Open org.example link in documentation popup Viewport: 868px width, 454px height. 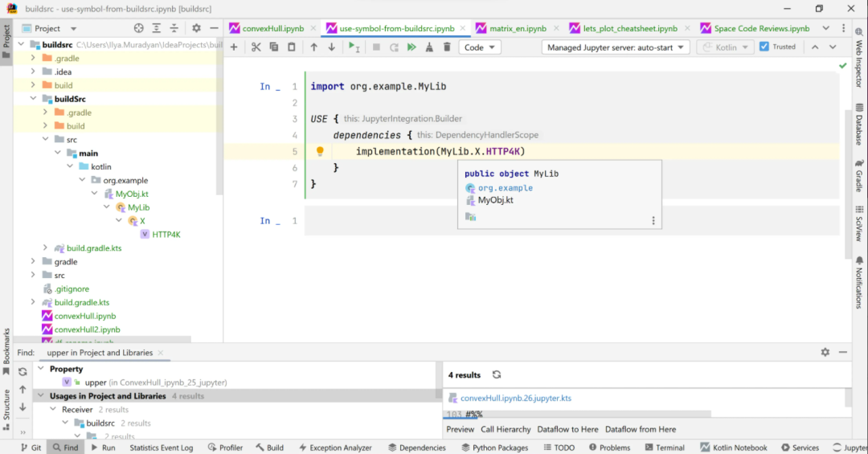[506, 188]
